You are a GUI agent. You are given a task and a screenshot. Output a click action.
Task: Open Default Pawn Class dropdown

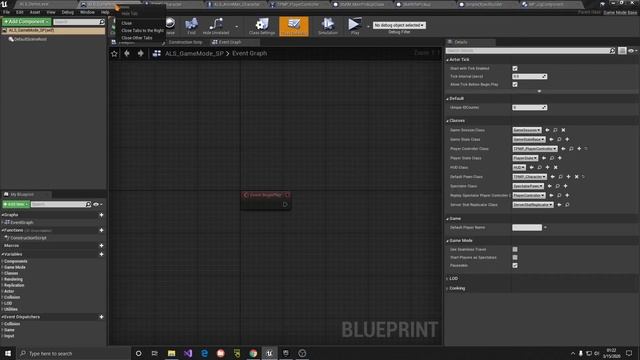pyautogui.click(x=530, y=177)
